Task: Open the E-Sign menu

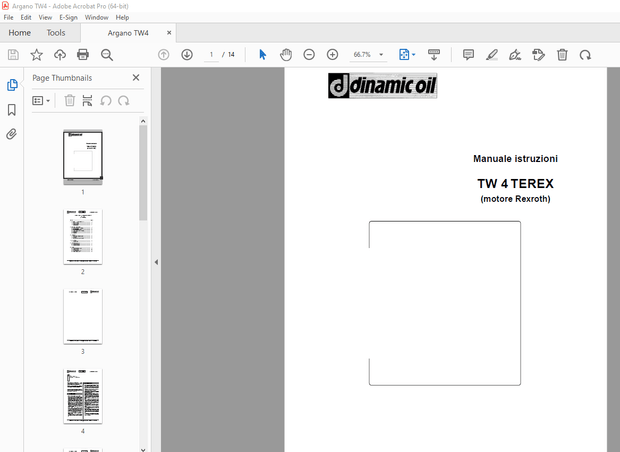Action: click(x=68, y=17)
